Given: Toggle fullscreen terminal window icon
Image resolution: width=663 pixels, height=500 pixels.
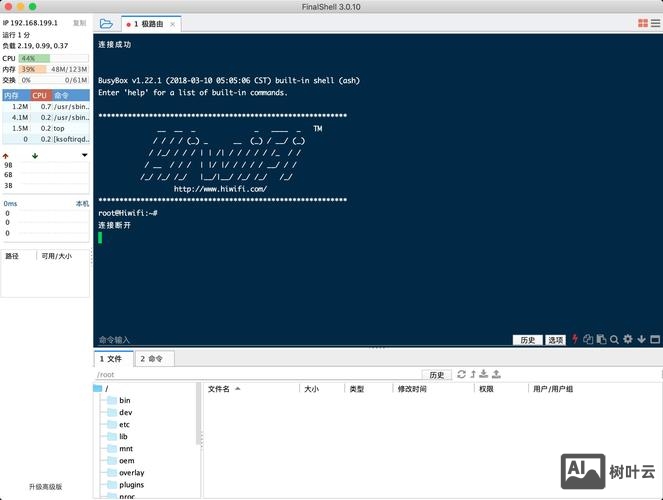Looking at the screenshot, I should 655,340.
